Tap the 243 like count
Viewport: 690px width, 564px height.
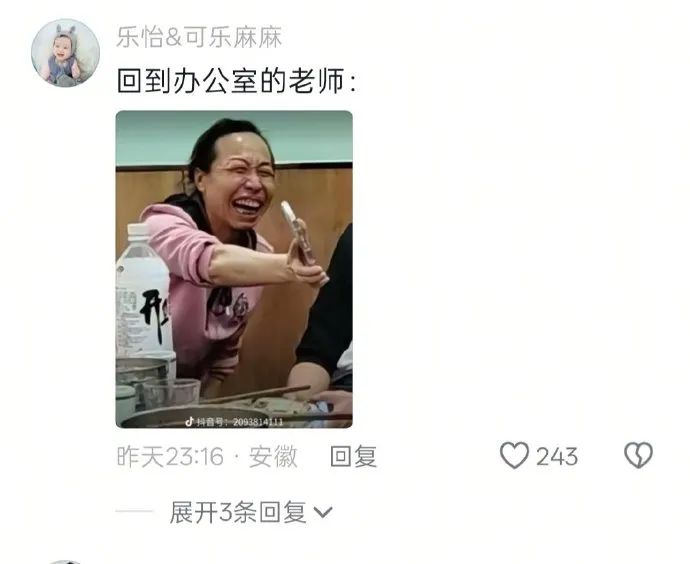[557, 457]
